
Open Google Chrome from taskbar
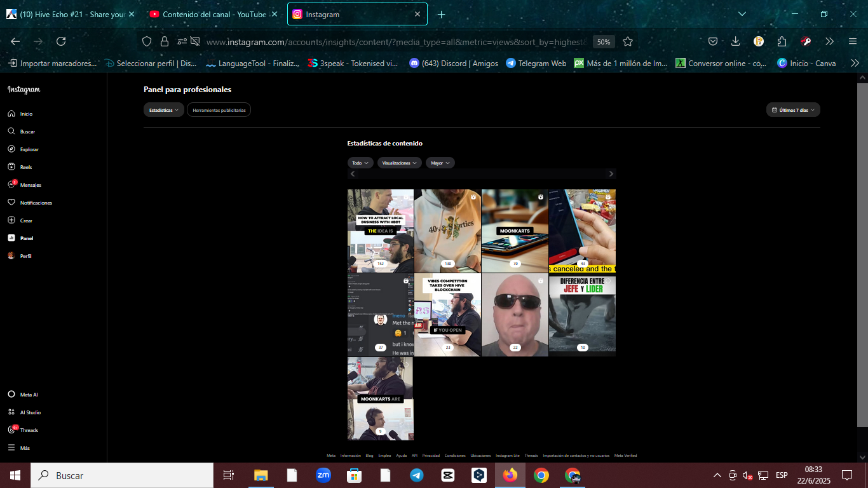tap(541, 475)
